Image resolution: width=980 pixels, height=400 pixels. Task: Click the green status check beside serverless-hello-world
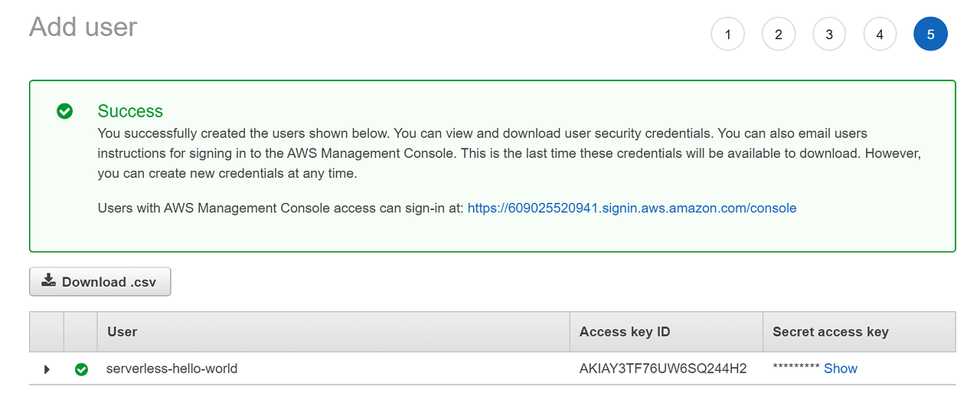pyautogui.click(x=81, y=369)
